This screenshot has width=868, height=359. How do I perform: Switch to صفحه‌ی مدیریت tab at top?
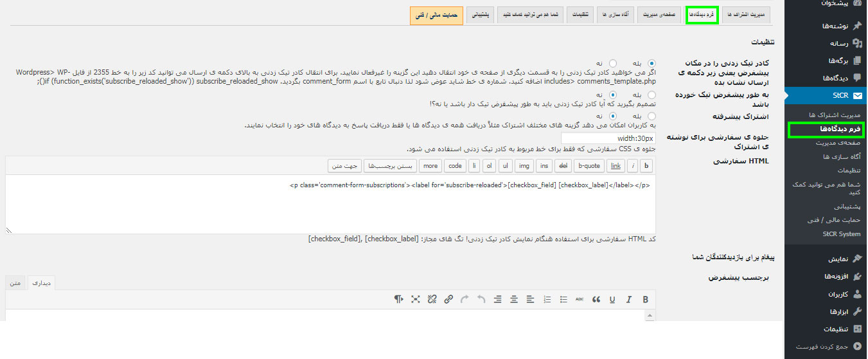659,14
